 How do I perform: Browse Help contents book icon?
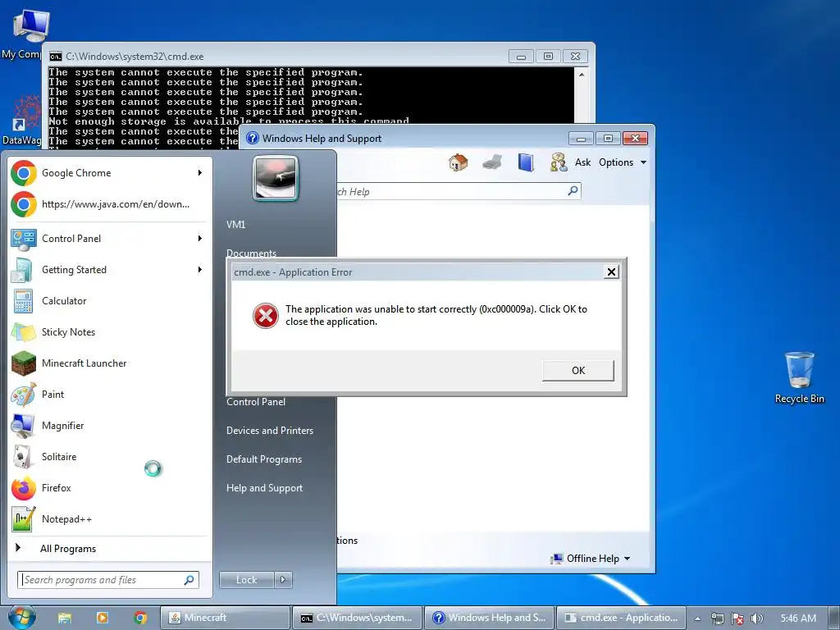click(x=526, y=162)
